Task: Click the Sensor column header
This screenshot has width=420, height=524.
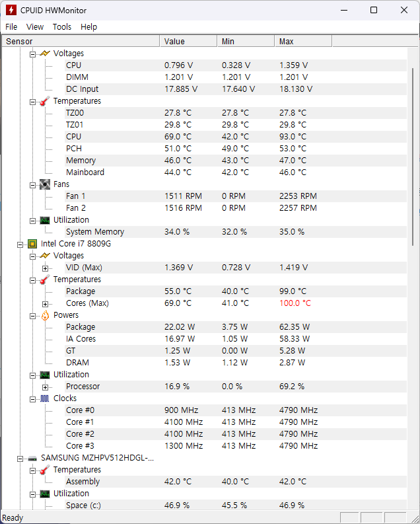Action: [81, 41]
